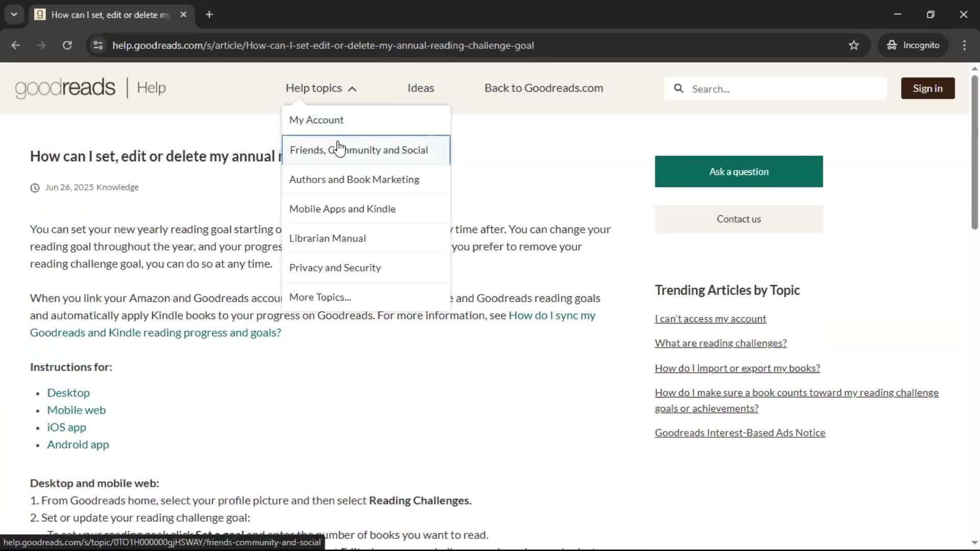Open Goodreads Interest-Based Ads Notice
The height and width of the screenshot is (551, 980).
click(x=740, y=433)
